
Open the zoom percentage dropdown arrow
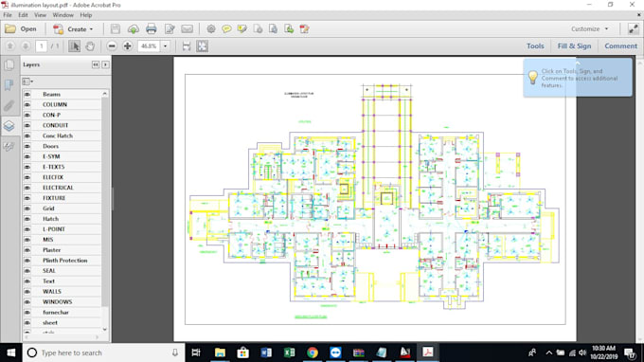(x=165, y=46)
